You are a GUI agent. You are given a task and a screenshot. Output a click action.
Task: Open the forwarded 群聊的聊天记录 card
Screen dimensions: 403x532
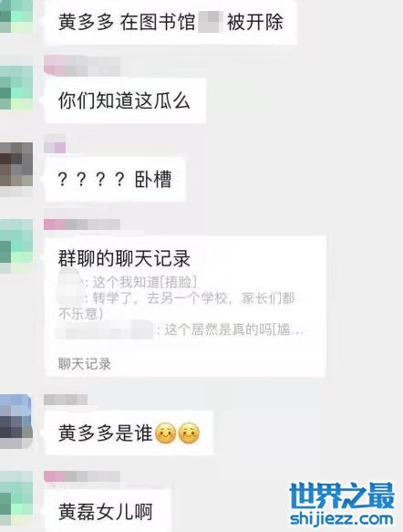point(185,306)
